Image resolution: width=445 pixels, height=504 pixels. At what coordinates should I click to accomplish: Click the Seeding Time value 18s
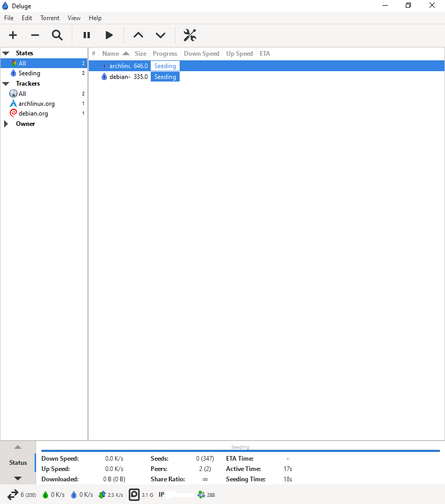tap(288, 479)
